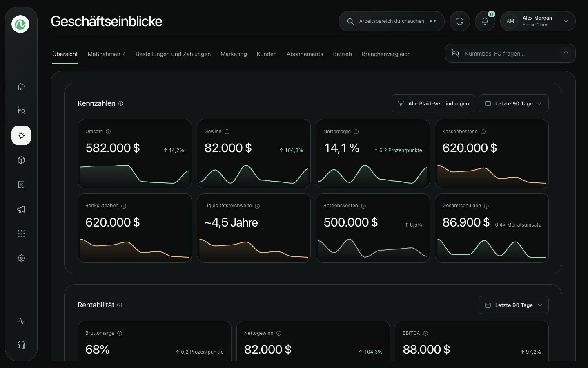
Task: Click info icon next to Kassenbestand
Action: (x=483, y=132)
